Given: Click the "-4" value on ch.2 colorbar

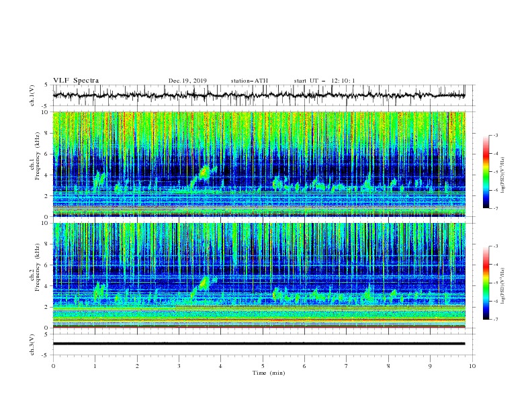Looking at the screenshot, I should (495, 265).
